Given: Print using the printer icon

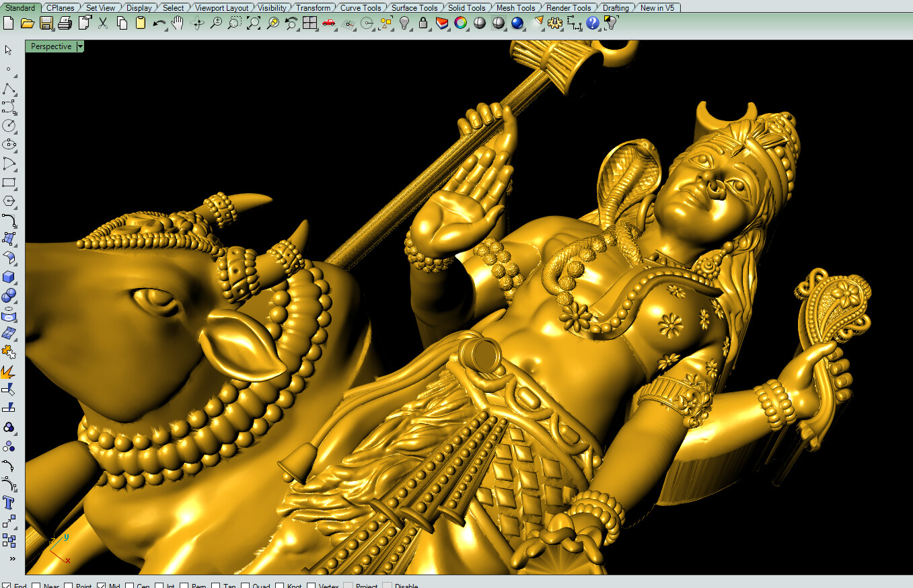Looking at the screenshot, I should click(65, 24).
